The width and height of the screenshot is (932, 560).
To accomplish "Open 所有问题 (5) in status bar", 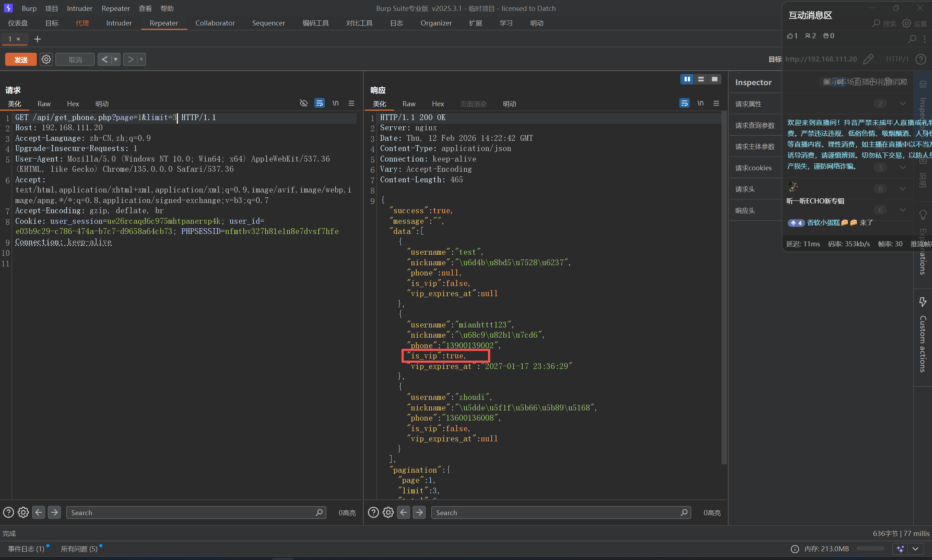I will coord(79,549).
